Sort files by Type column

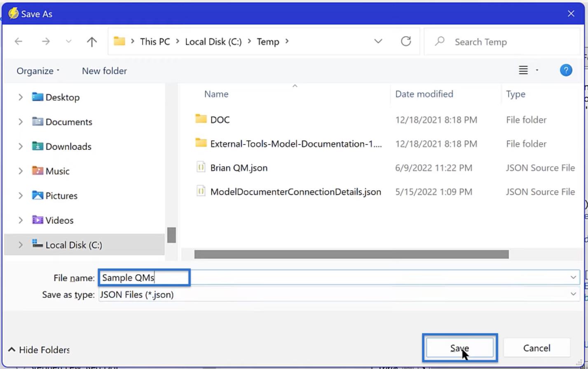(x=515, y=94)
